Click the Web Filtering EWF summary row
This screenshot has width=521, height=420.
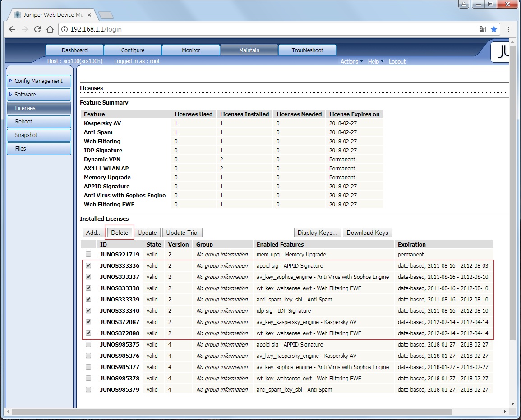231,205
